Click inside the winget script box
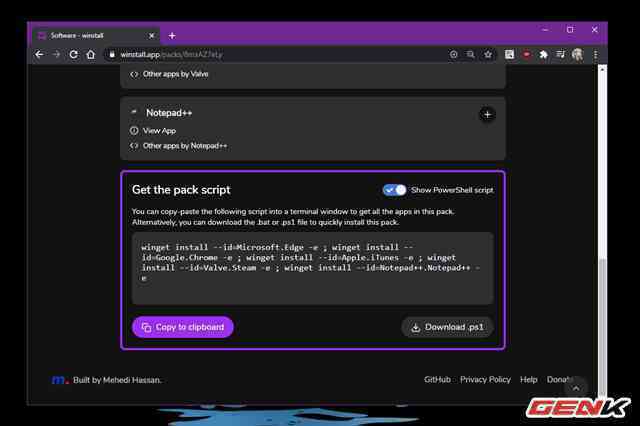This screenshot has height=426, width=640. click(313, 268)
